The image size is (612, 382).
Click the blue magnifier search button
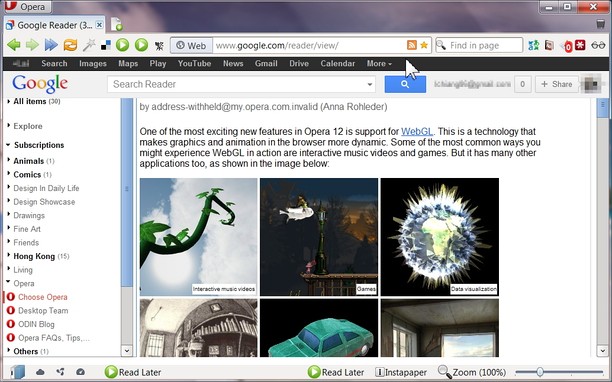[x=405, y=84]
